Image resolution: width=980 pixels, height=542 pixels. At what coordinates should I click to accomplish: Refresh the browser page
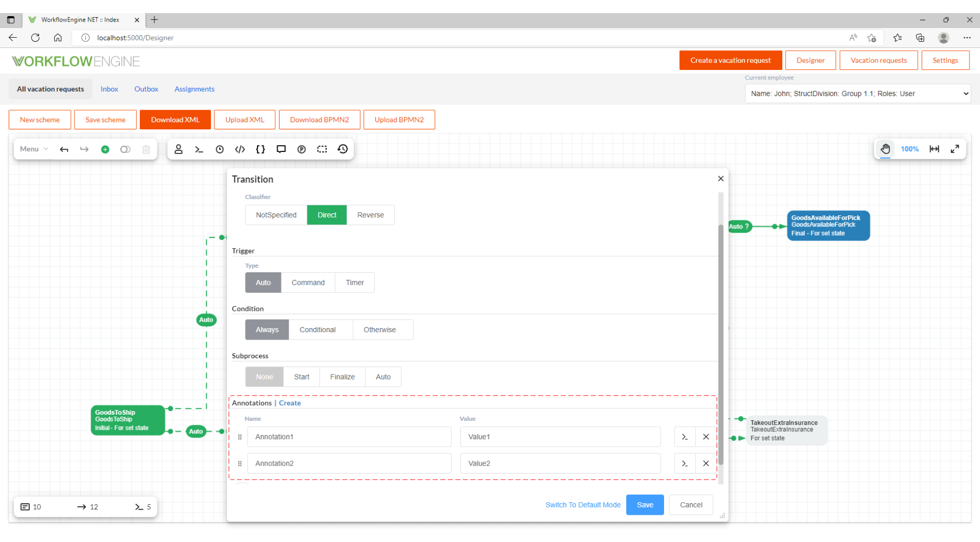35,38
